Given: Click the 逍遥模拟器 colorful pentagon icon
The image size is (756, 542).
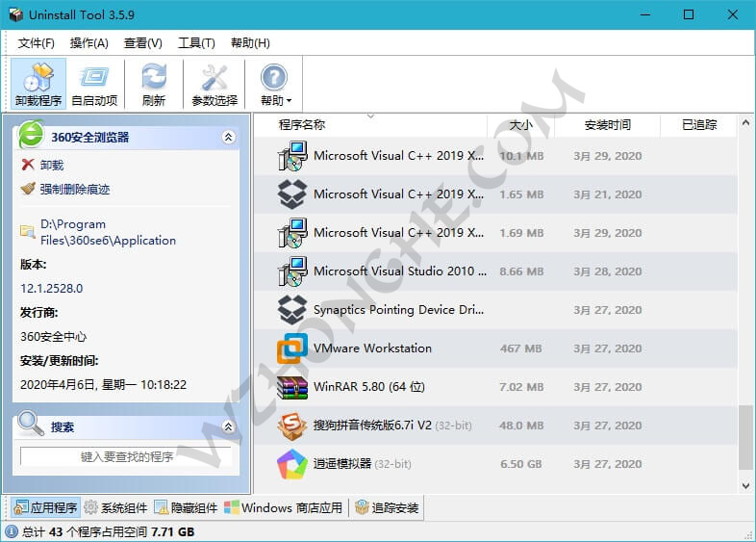Looking at the screenshot, I should [x=292, y=464].
